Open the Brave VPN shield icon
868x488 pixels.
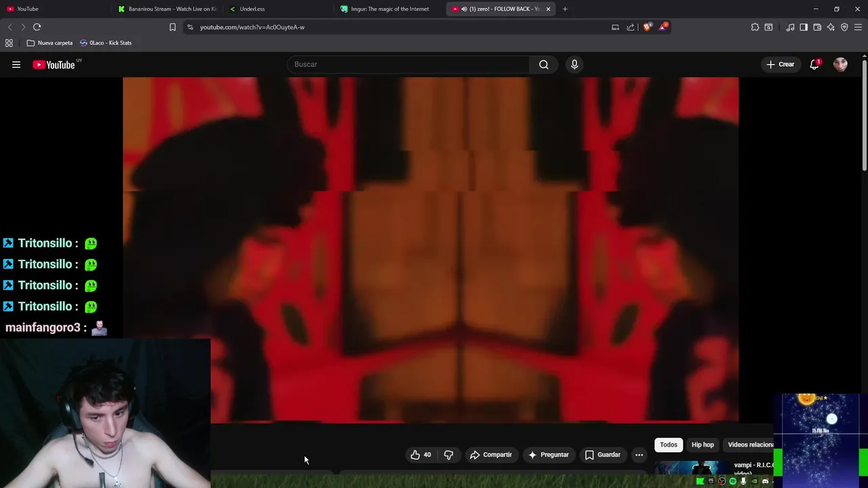coord(844,27)
